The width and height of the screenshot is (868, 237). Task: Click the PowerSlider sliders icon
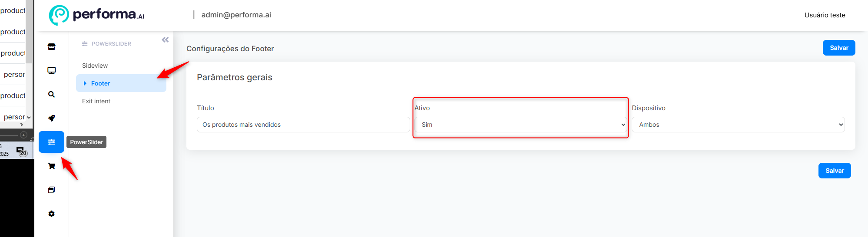[x=51, y=142]
